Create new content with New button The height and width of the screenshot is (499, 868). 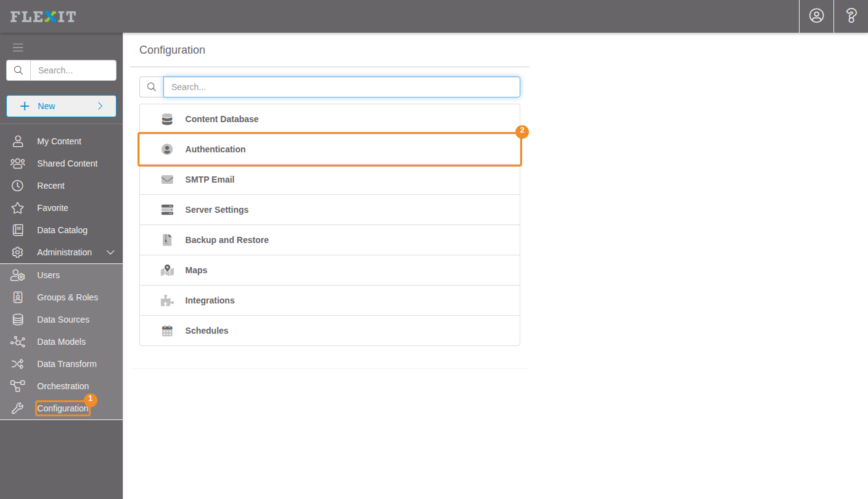(x=62, y=106)
